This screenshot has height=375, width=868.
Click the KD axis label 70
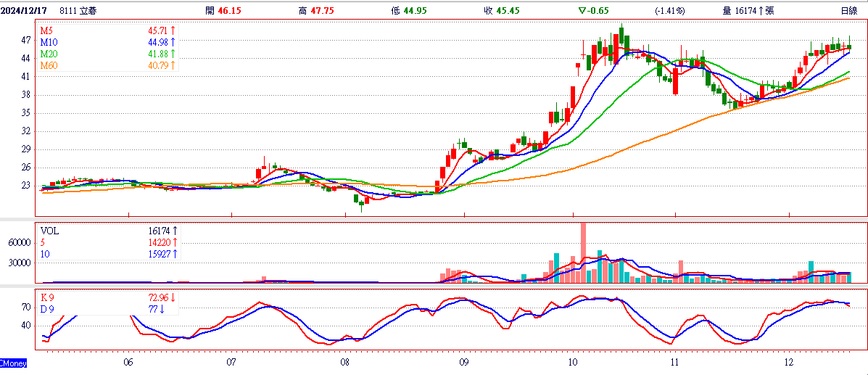[x=27, y=306]
